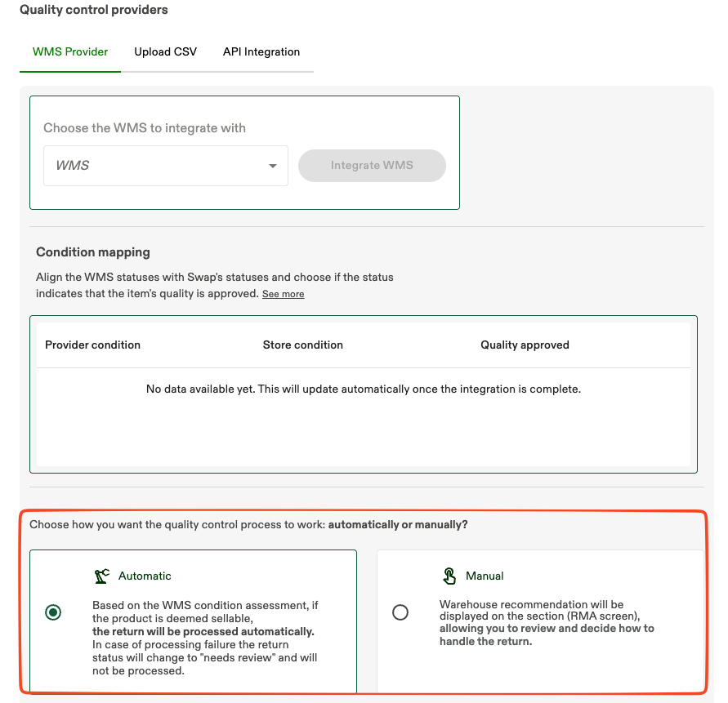
Task: Switch to the Upload CSV tab
Action: (x=165, y=51)
